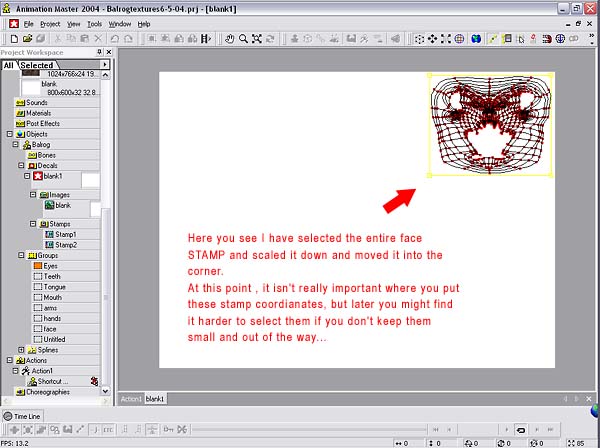This screenshot has width=600, height=448.
Task: Click the red blank1 decal icon
Action: (x=36, y=176)
